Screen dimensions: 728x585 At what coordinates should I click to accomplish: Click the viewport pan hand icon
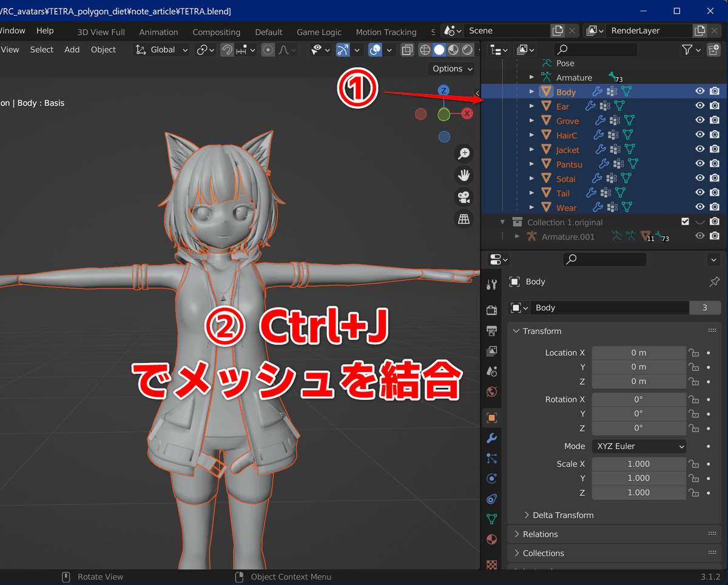pyautogui.click(x=464, y=175)
